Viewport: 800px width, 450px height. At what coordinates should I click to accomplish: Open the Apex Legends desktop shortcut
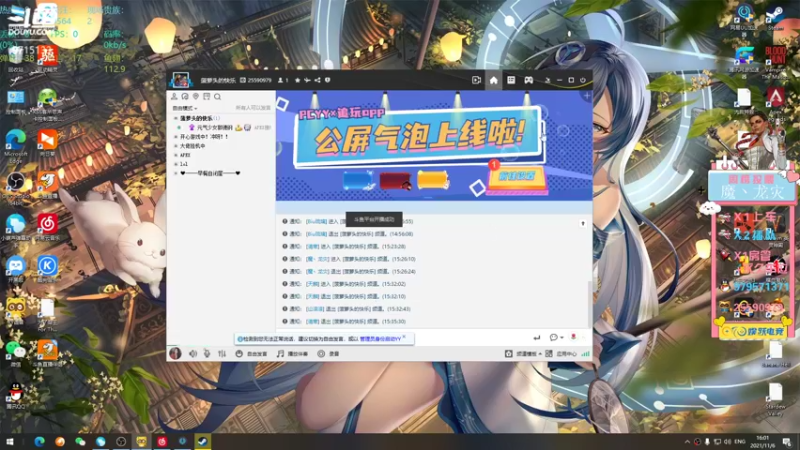(x=776, y=104)
